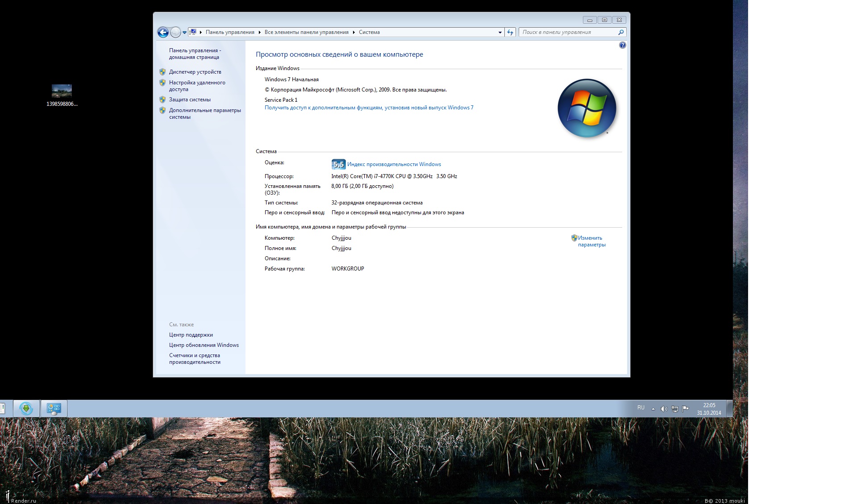Image resolution: width=857 pixels, height=504 pixels.
Task: Open link to get new Windows 7 edition
Action: click(x=369, y=108)
